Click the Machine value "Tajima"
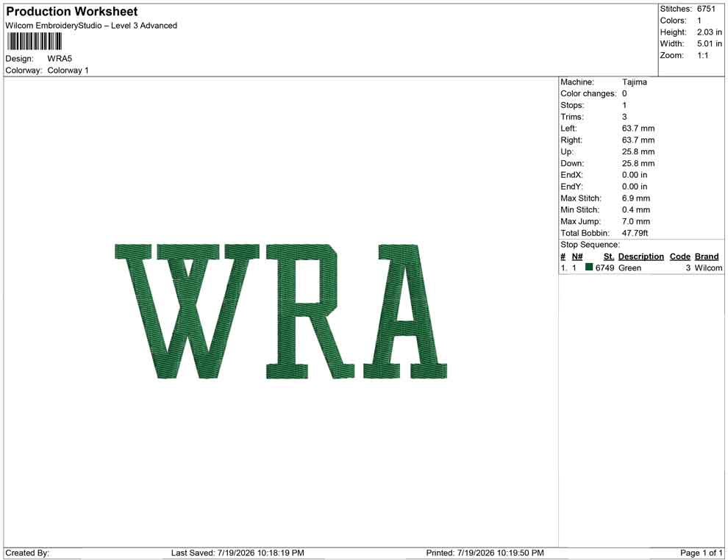The width and height of the screenshot is (728, 560). 634,82
